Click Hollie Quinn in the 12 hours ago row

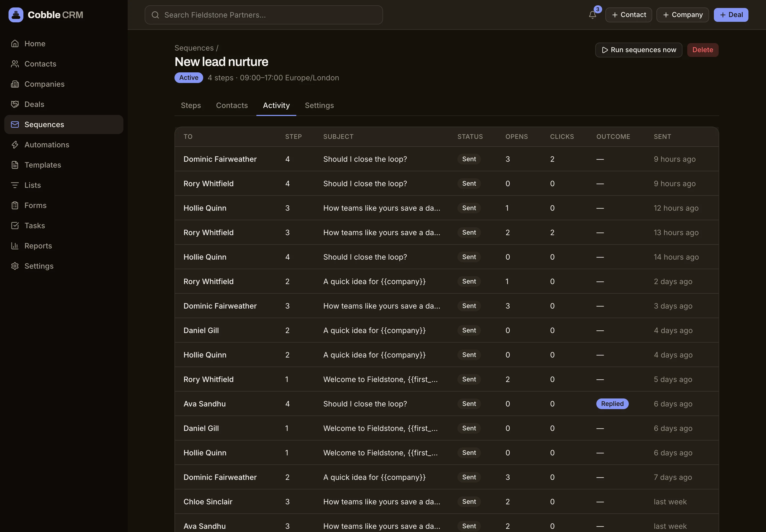click(205, 208)
